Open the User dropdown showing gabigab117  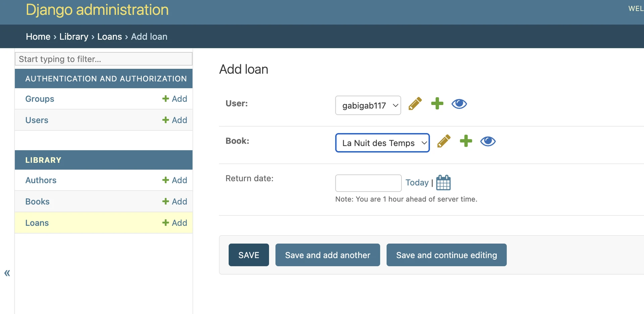point(368,106)
